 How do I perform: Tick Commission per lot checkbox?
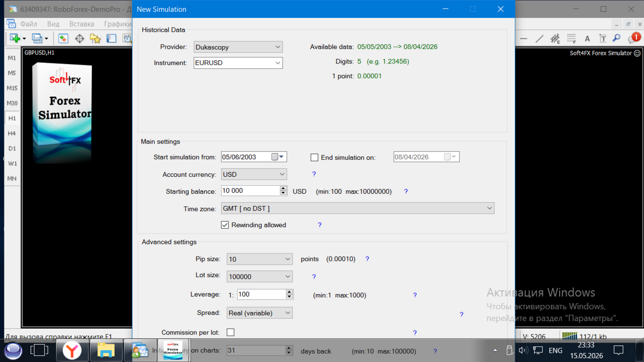point(231,332)
